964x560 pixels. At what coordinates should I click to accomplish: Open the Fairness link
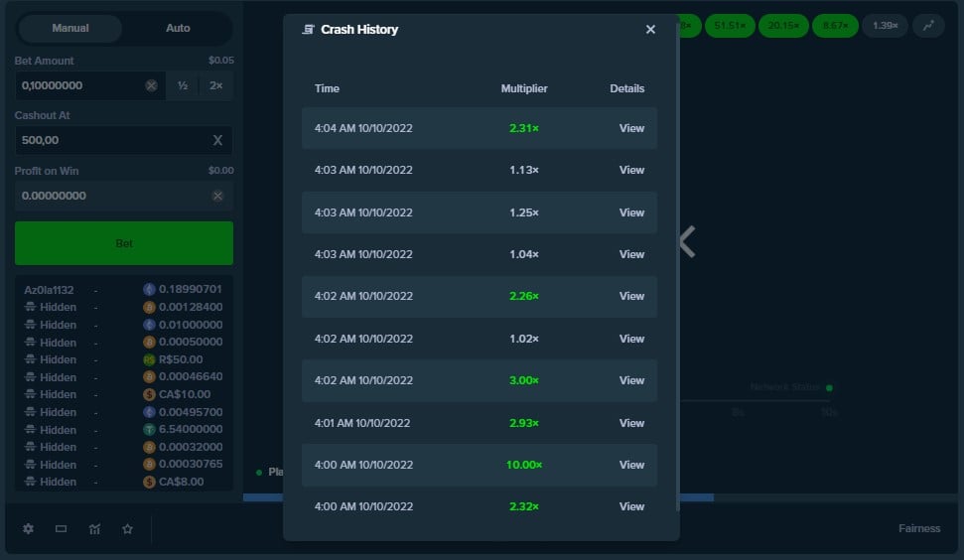click(x=918, y=528)
